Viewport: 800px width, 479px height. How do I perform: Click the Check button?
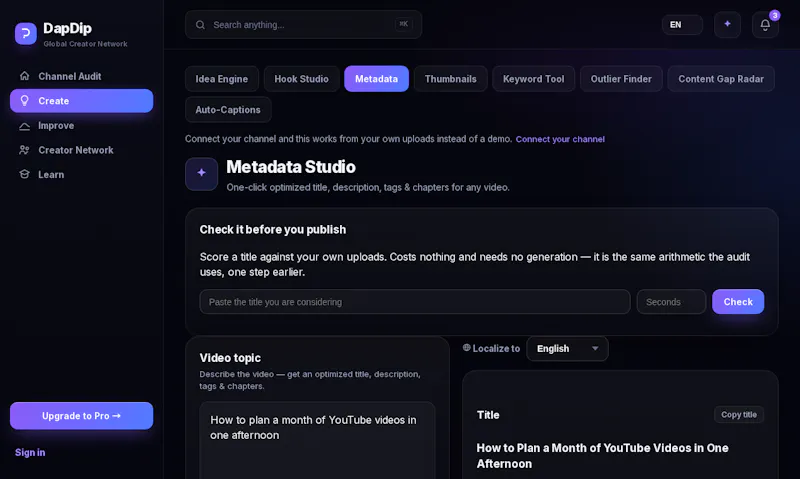(x=738, y=301)
